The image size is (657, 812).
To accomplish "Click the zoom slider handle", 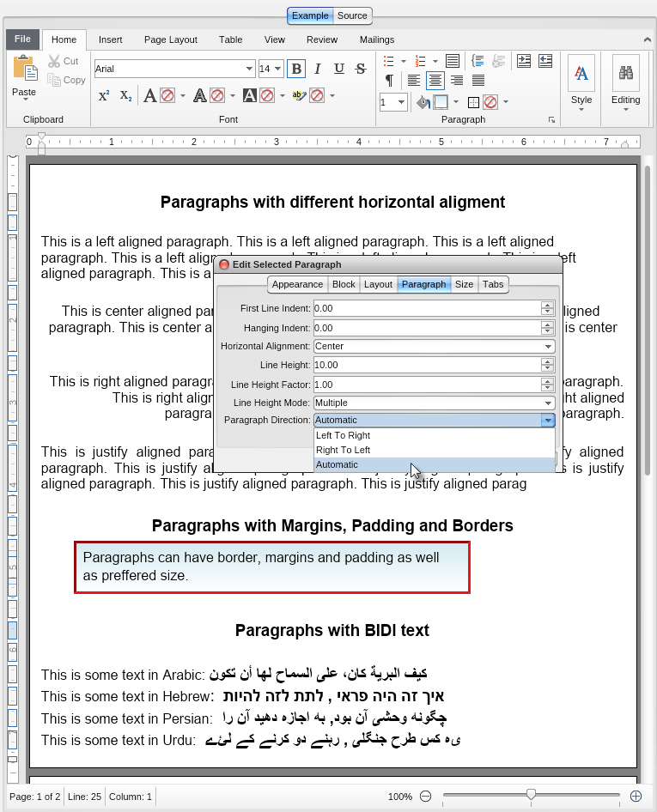I will [x=531, y=795].
